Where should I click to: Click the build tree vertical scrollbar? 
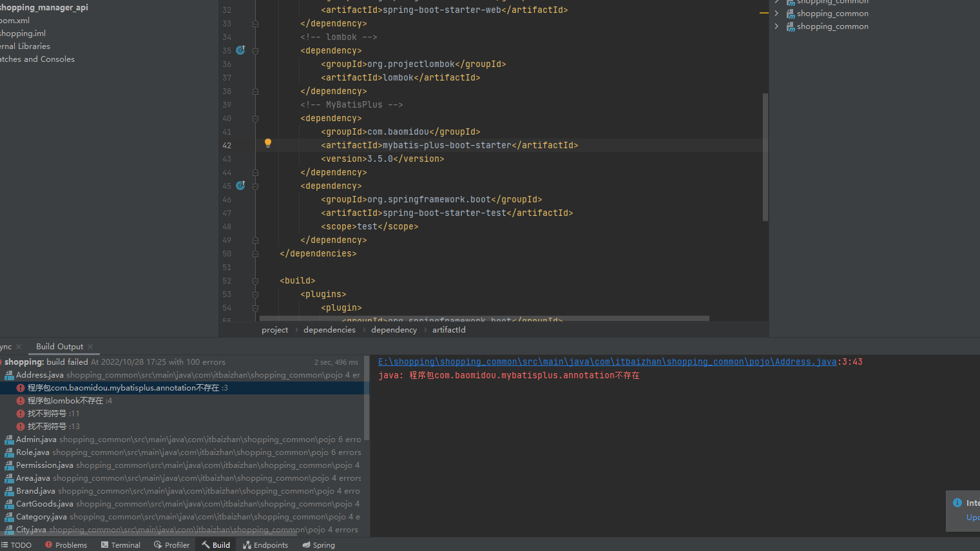click(x=367, y=398)
